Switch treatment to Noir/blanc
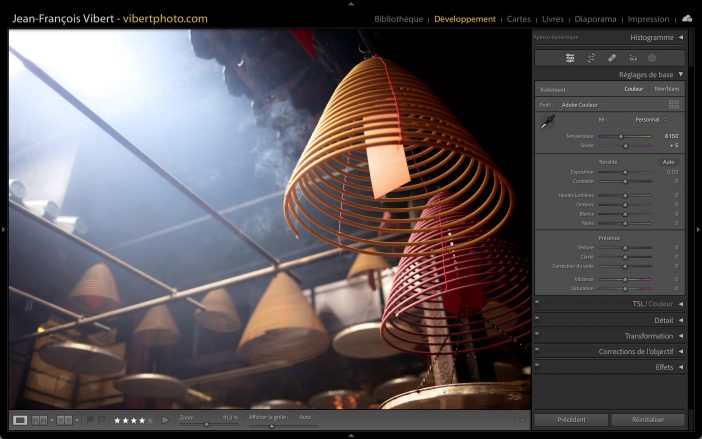Screen dimensions: 702x439 [666, 89]
